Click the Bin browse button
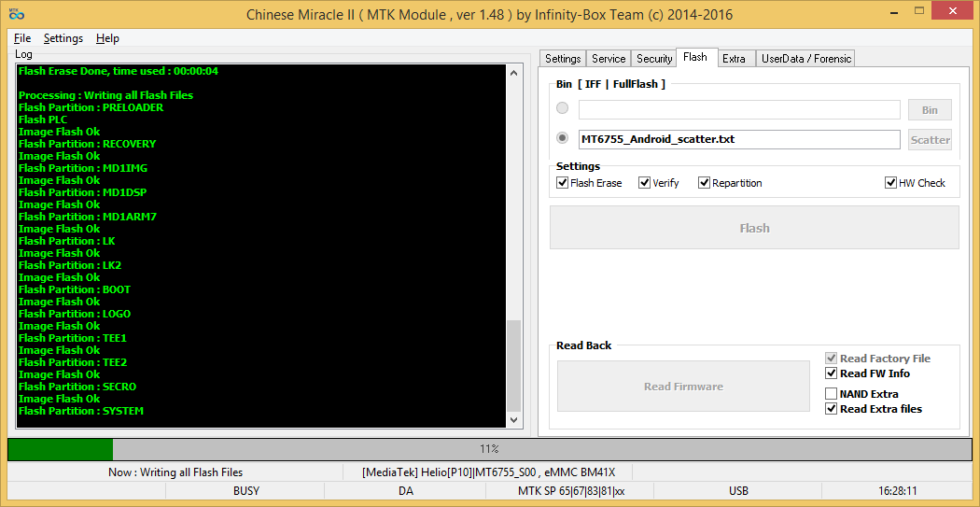 click(x=930, y=110)
